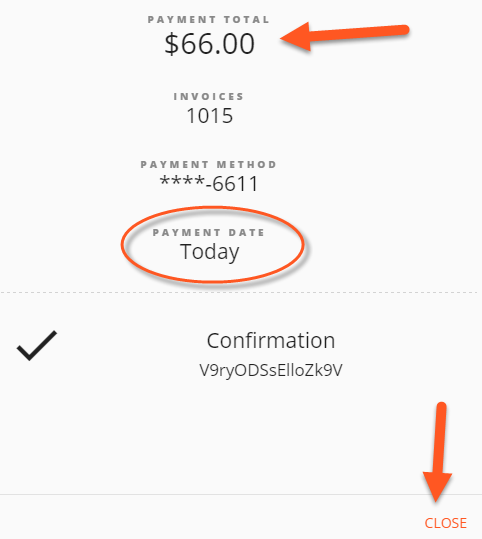Click the INVOICES label
482x539 pixels.
click(x=209, y=97)
